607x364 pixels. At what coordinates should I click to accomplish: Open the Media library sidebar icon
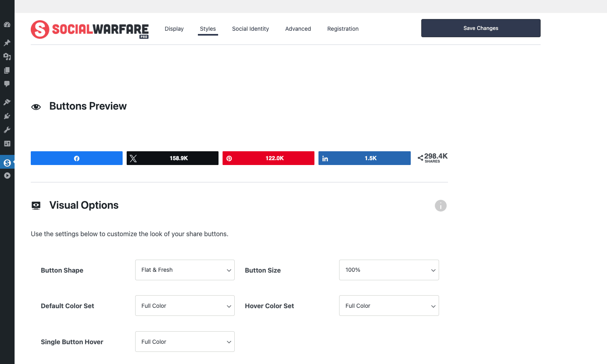[x=7, y=57]
